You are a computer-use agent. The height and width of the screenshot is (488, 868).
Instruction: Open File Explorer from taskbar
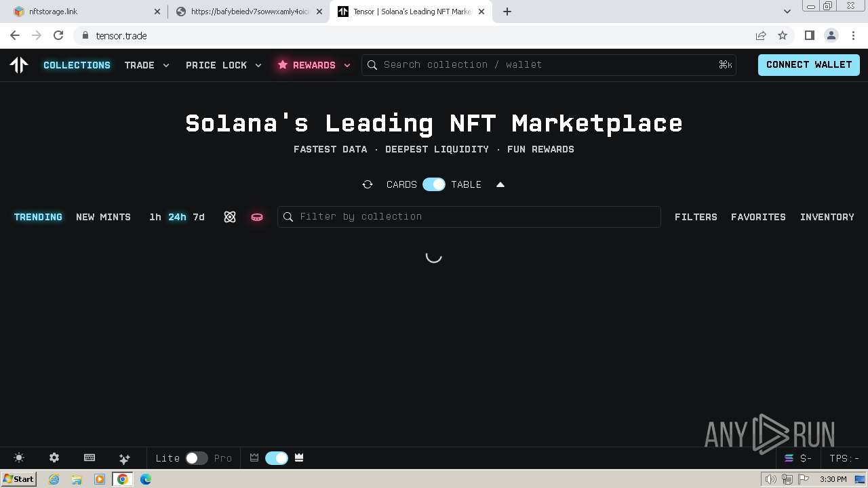point(77,479)
